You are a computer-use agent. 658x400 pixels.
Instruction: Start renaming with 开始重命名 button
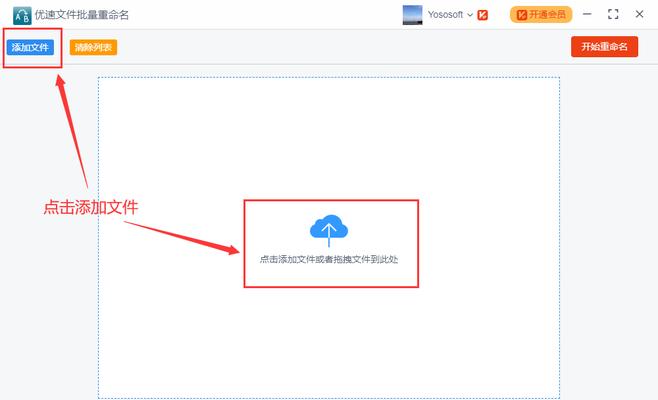[604, 47]
